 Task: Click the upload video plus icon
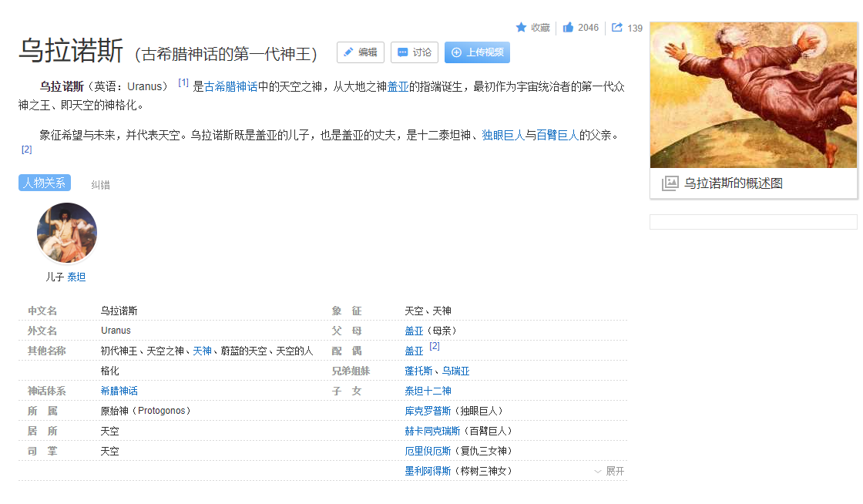(x=456, y=52)
